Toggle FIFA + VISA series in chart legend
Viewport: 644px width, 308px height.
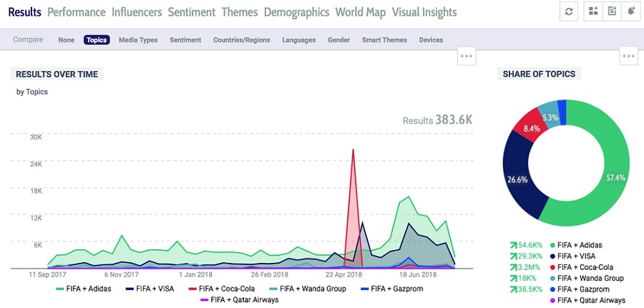coord(150,289)
